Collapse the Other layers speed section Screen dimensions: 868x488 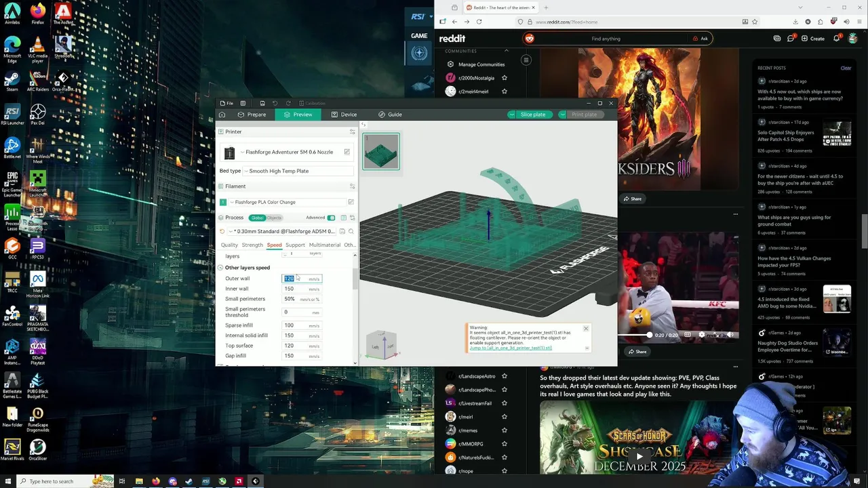[220, 268]
